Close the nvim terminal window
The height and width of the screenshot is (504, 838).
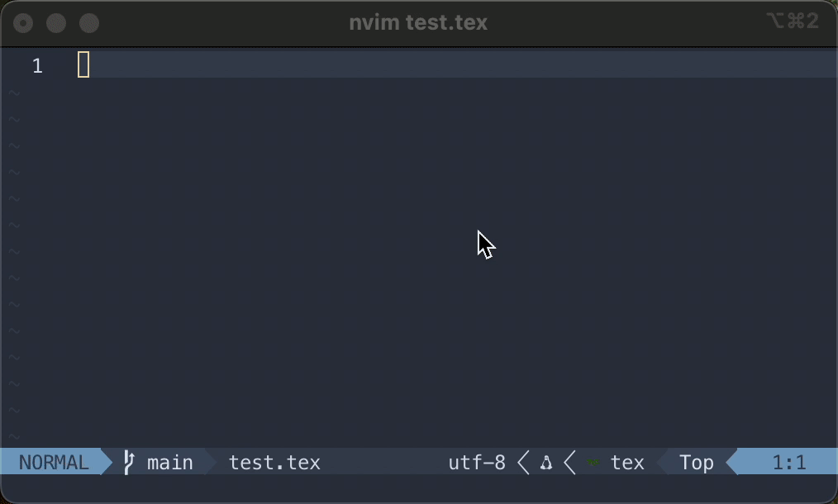coord(24,23)
